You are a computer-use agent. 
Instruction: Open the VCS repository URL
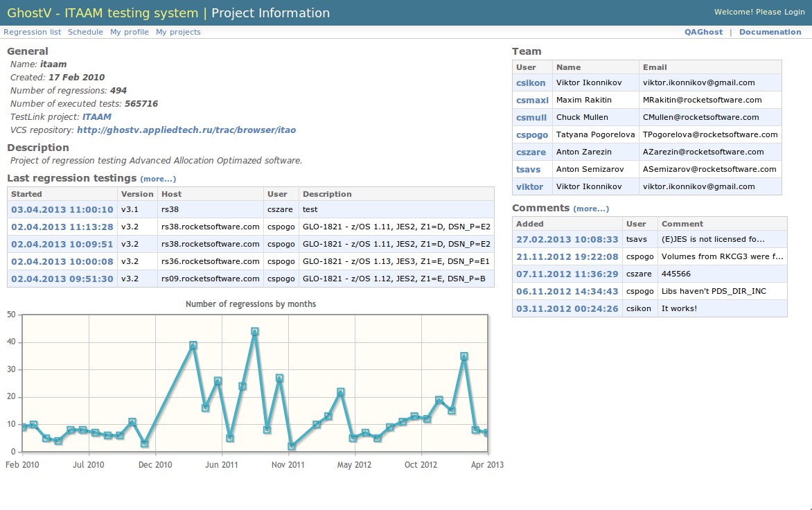pos(186,130)
